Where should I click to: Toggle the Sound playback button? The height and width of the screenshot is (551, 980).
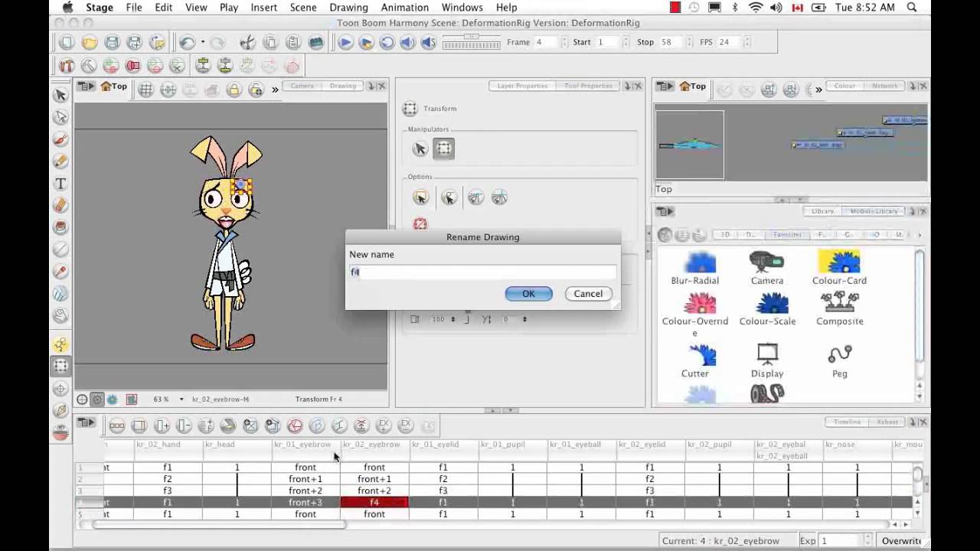pyautogui.click(x=407, y=42)
